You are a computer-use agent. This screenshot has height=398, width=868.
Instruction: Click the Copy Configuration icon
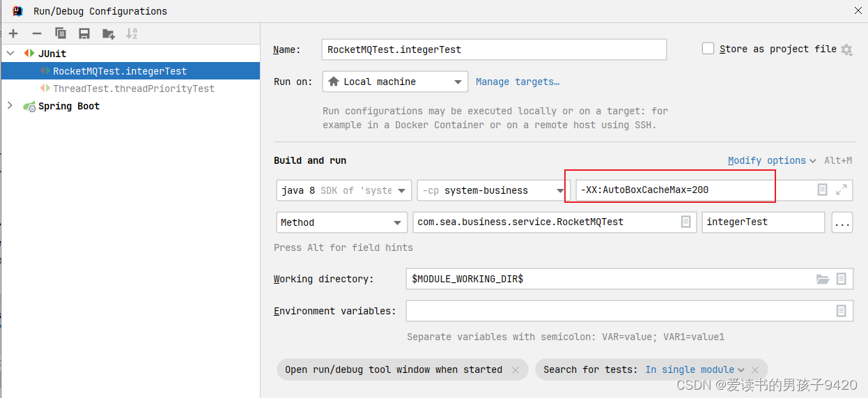point(61,33)
